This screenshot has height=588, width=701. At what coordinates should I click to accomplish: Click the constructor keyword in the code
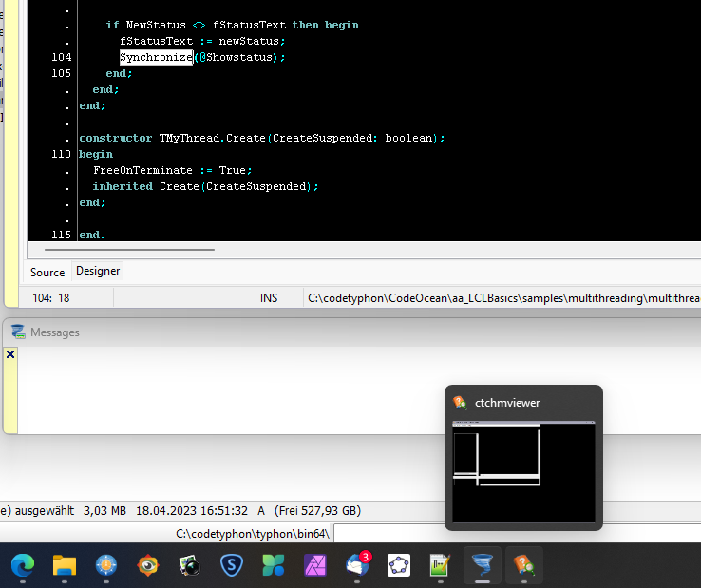point(116,138)
